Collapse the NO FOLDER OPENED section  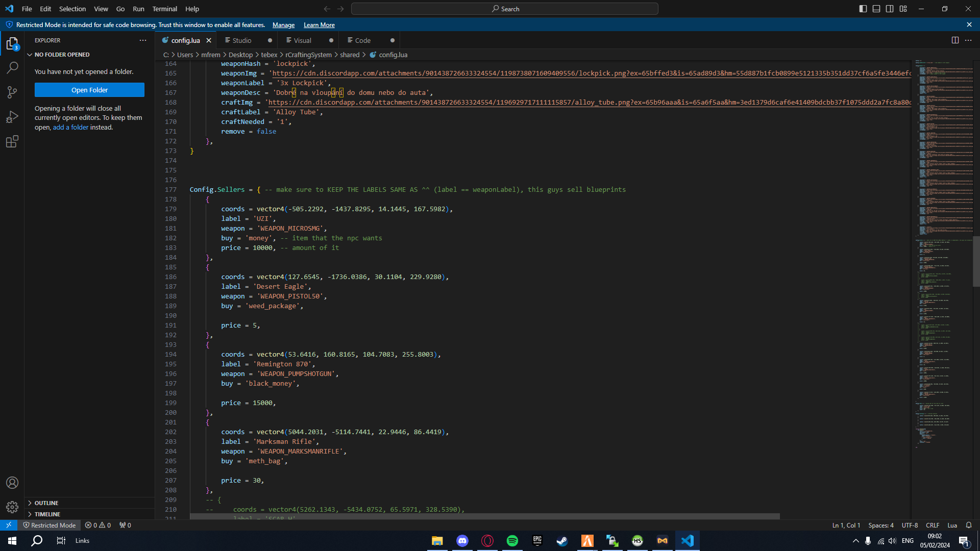tap(61, 55)
